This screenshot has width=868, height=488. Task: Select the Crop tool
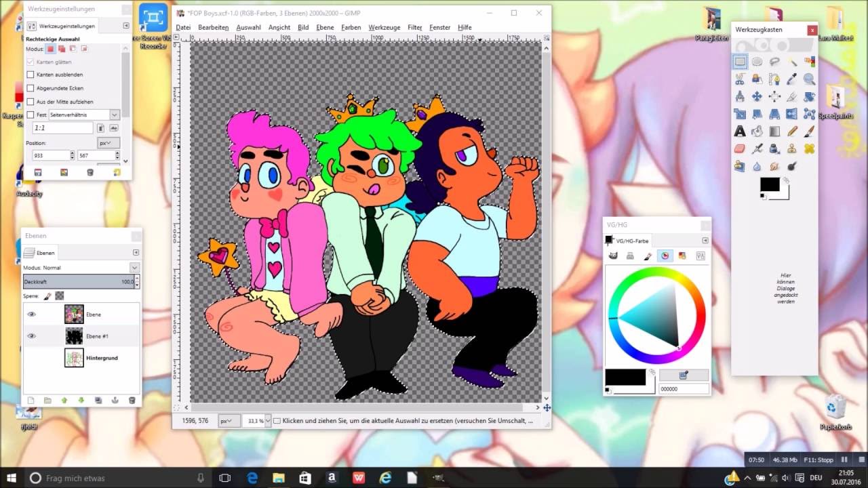tap(791, 96)
